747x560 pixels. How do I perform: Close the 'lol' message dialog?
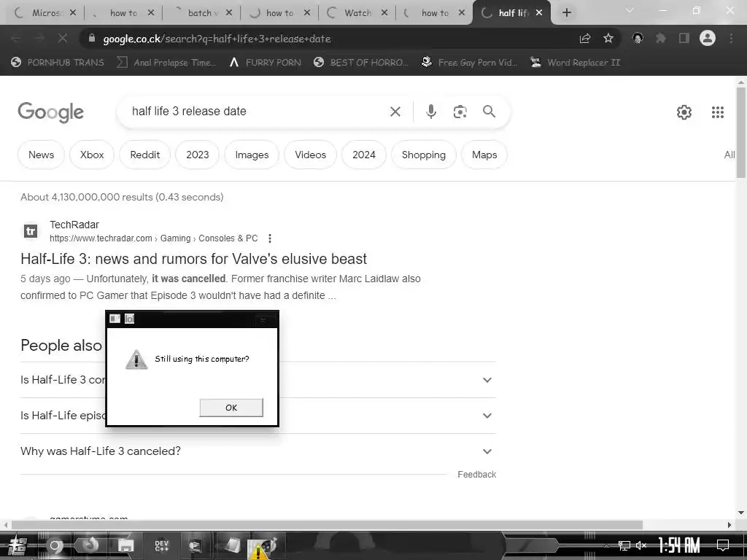(x=263, y=319)
